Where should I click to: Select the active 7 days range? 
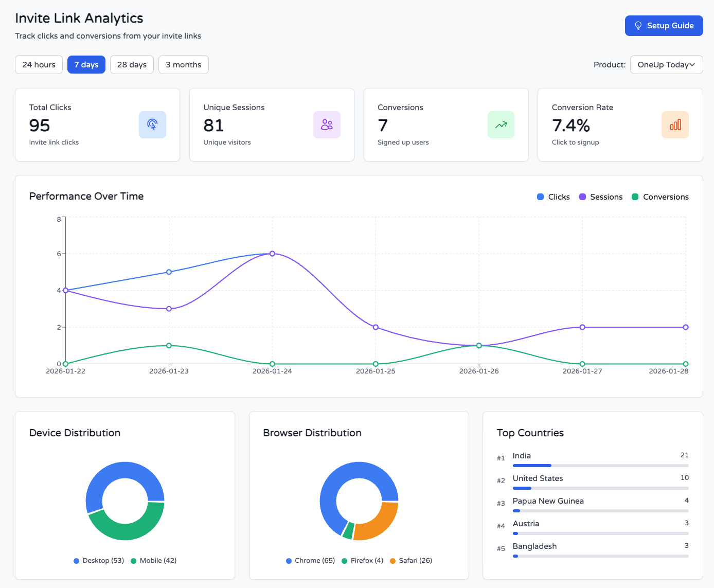tap(86, 65)
